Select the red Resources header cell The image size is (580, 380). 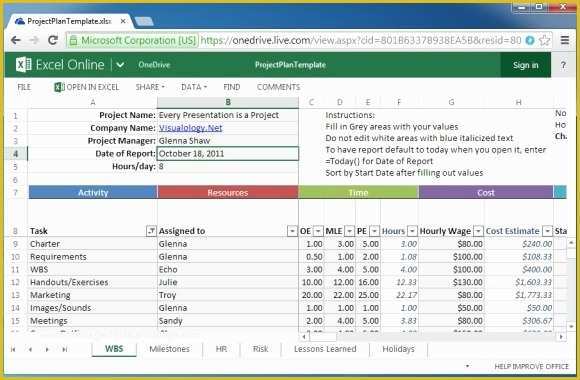[x=228, y=192]
